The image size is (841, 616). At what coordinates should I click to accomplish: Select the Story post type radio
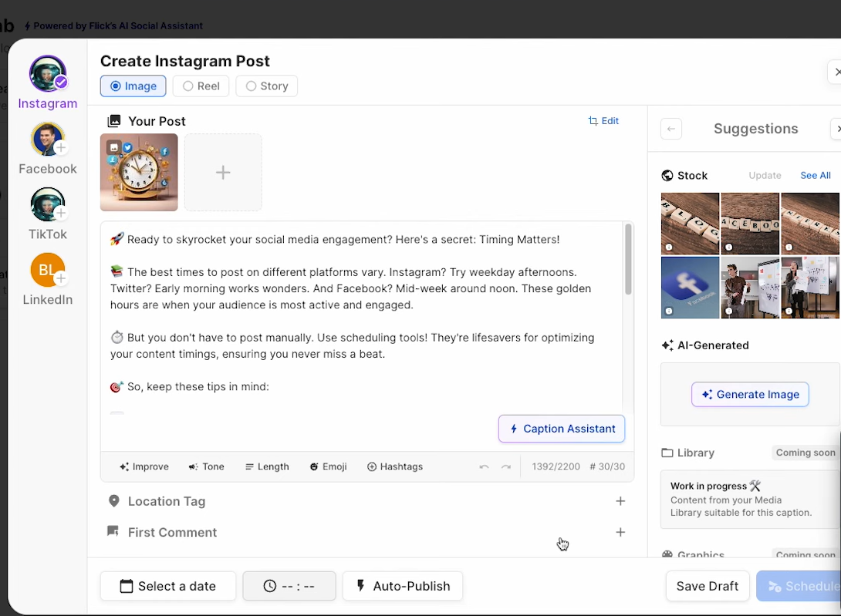pos(266,86)
